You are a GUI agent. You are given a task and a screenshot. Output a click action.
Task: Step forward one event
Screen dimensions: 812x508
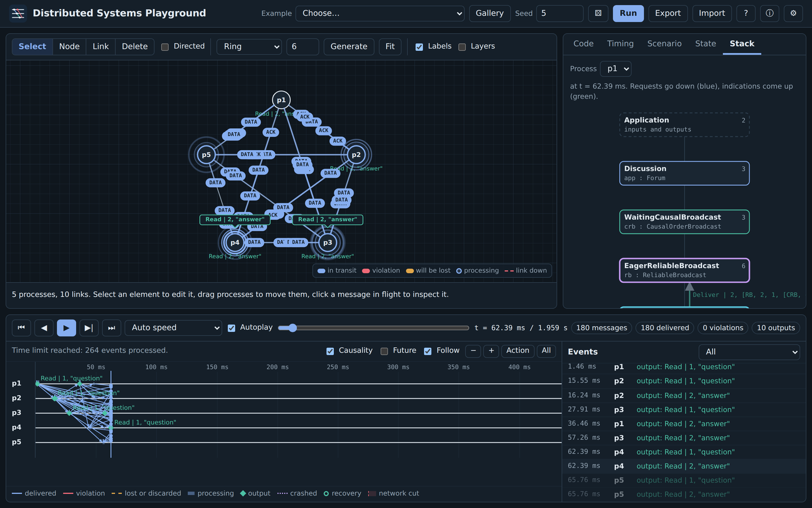89,328
